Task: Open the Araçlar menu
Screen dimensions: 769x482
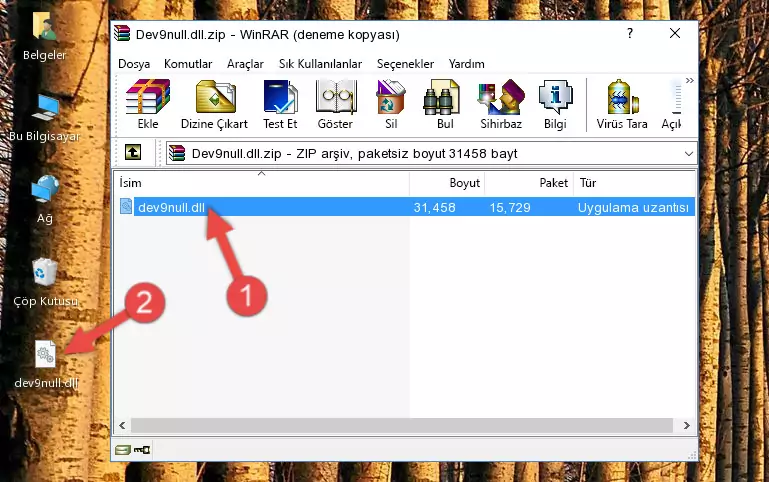Action: tap(245, 64)
